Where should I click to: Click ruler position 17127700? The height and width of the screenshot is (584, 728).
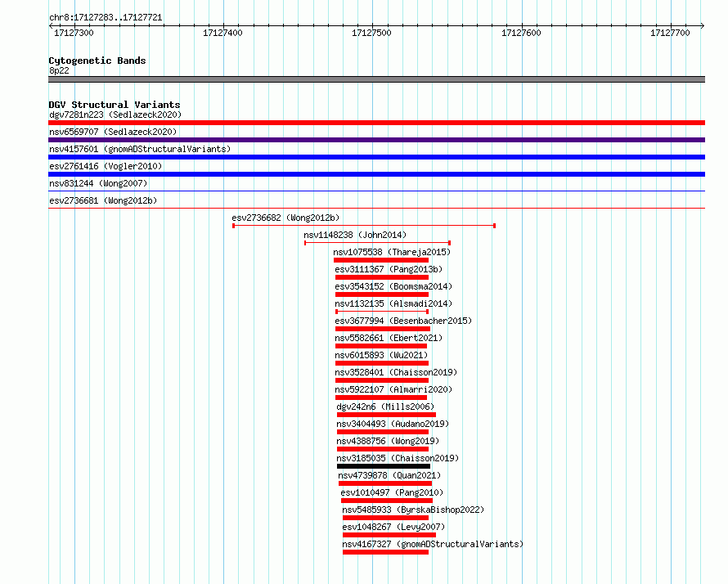[x=670, y=33]
